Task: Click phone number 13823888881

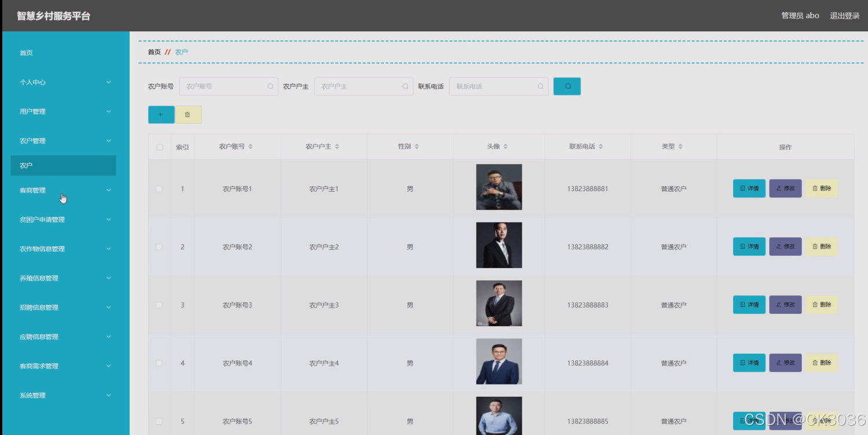Action: click(x=588, y=189)
